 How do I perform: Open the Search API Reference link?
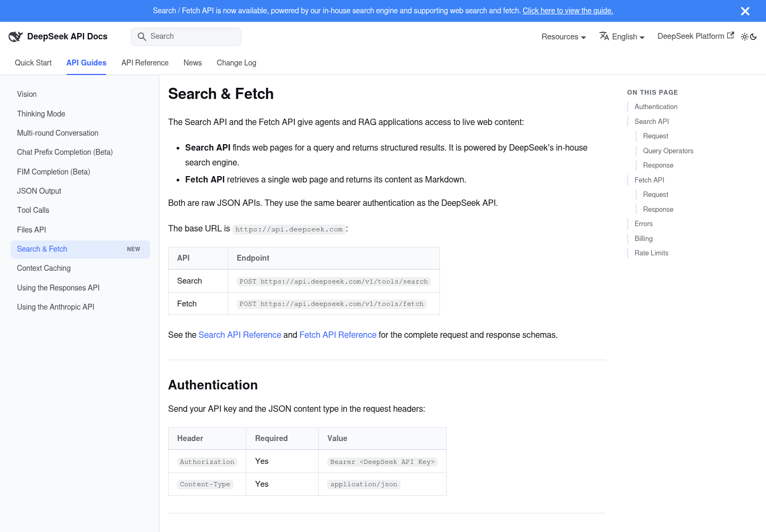pyautogui.click(x=240, y=335)
